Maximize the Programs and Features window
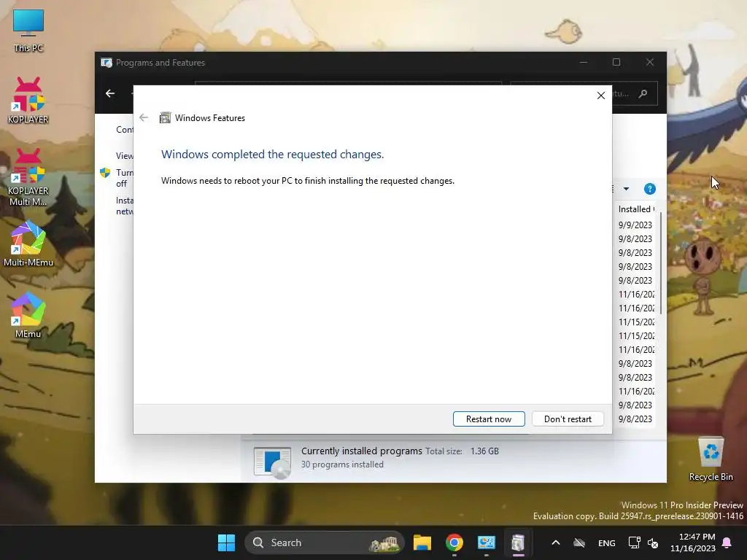The width and height of the screenshot is (747, 560). coord(616,63)
